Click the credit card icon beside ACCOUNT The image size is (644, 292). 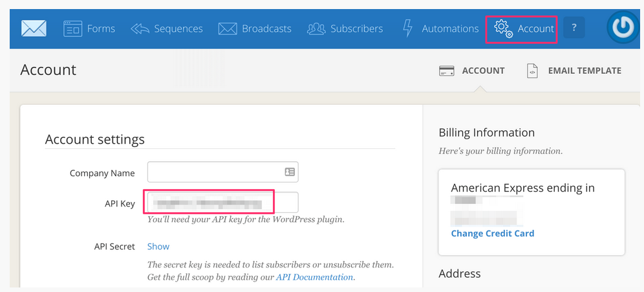click(x=445, y=71)
